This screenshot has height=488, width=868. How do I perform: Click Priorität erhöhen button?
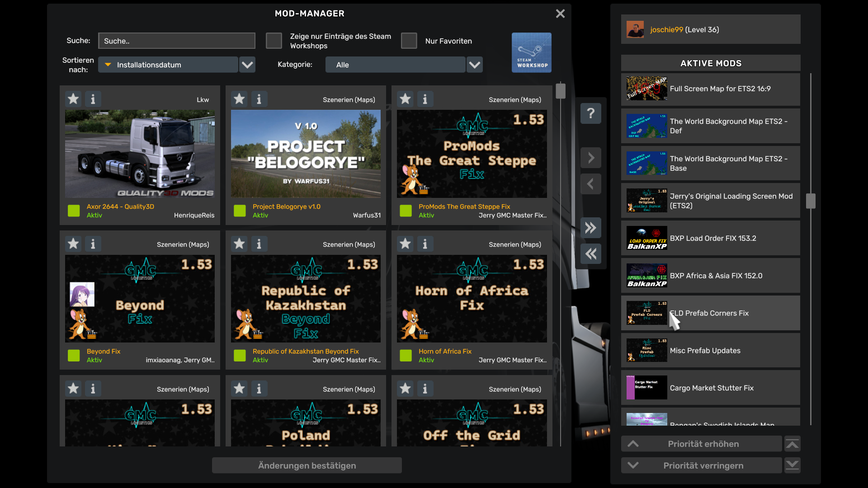click(701, 444)
